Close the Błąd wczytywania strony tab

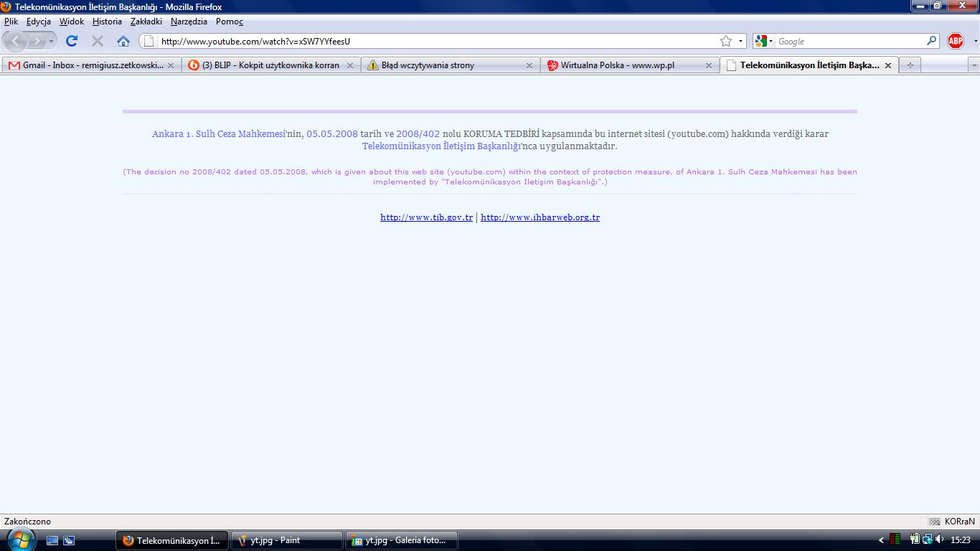(529, 65)
